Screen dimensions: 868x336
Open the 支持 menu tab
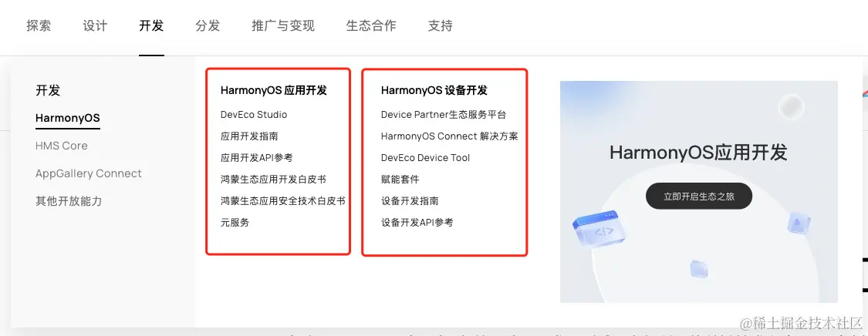point(440,25)
